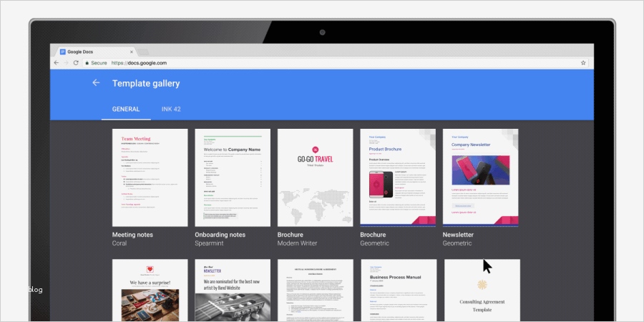Click the Google Docs tab favicon

click(x=63, y=52)
